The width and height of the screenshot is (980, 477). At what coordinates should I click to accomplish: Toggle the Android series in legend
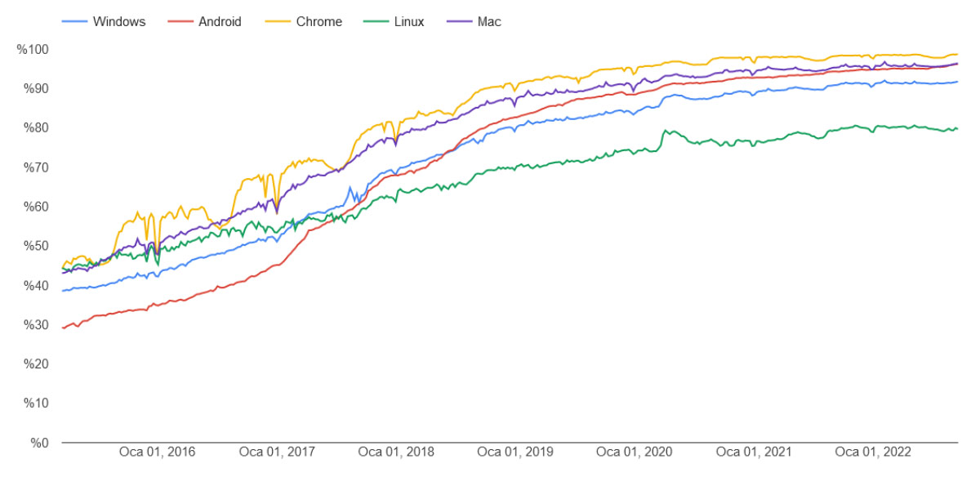220,22
